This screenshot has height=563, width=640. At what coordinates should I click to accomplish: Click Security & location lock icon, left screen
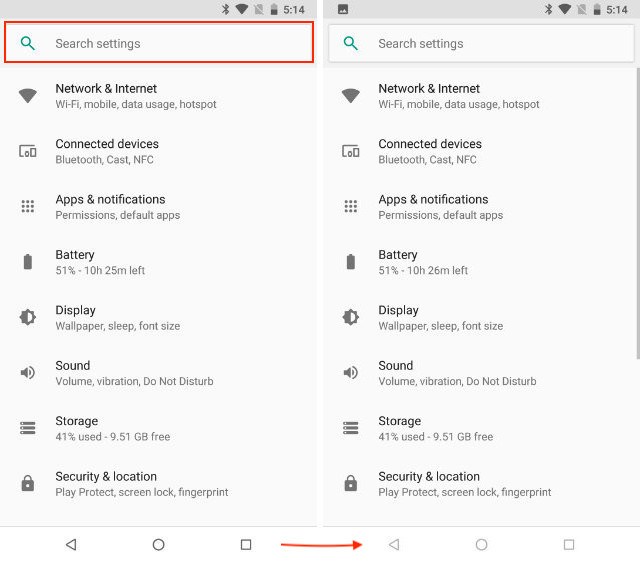pos(28,483)
